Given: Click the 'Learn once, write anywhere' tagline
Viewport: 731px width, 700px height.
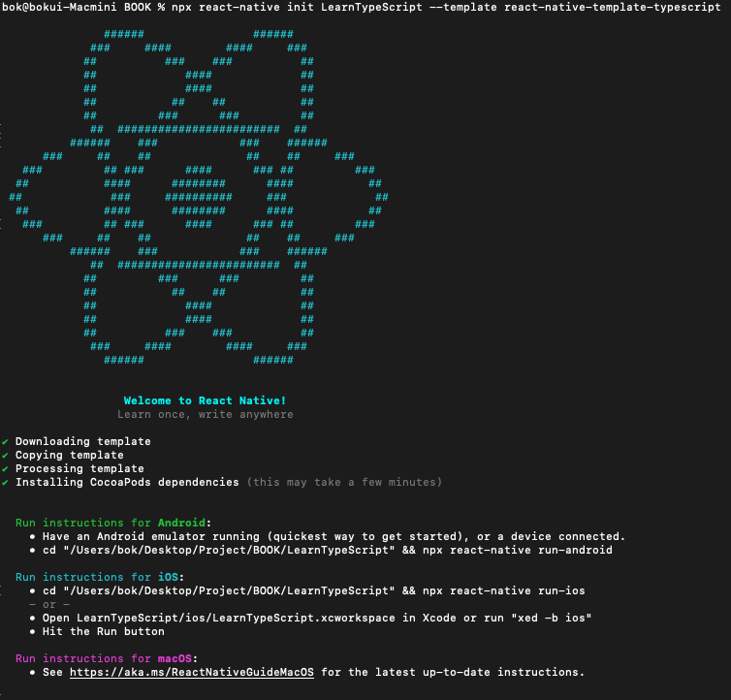Looking at the screenshot, I should click(206, 414).
